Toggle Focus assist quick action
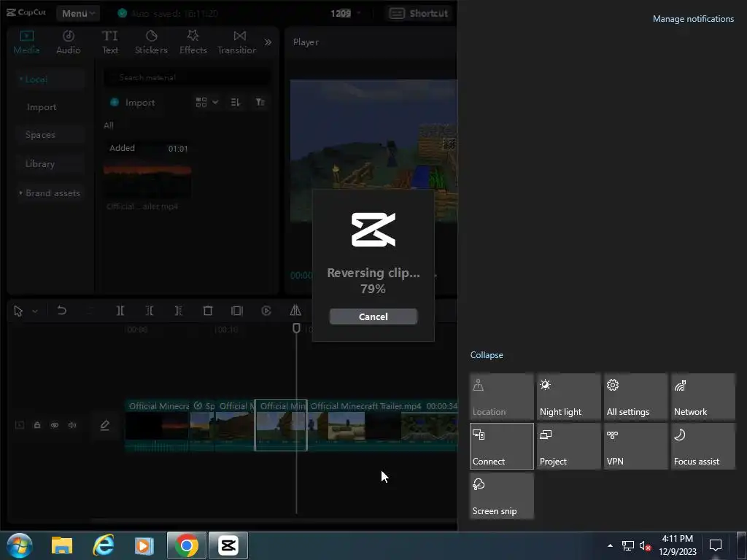 [x=703, y=446]
